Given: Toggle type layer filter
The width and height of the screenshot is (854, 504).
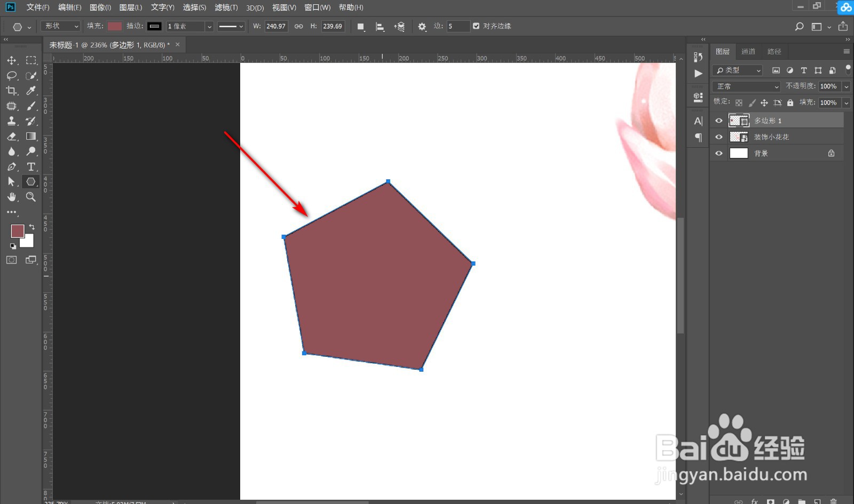Looking at the screenshot, I should point(804,70).
